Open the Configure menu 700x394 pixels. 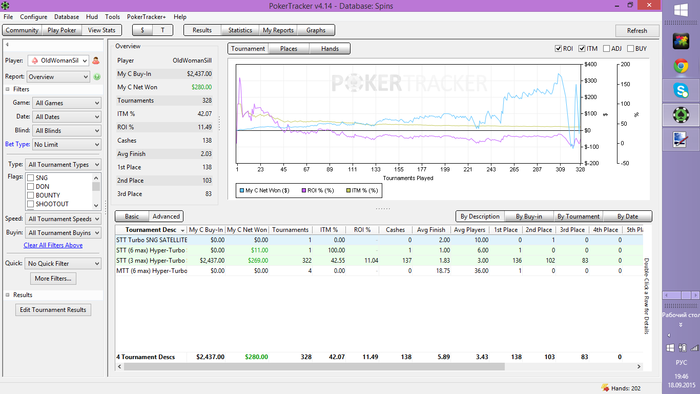coord(33,17)
